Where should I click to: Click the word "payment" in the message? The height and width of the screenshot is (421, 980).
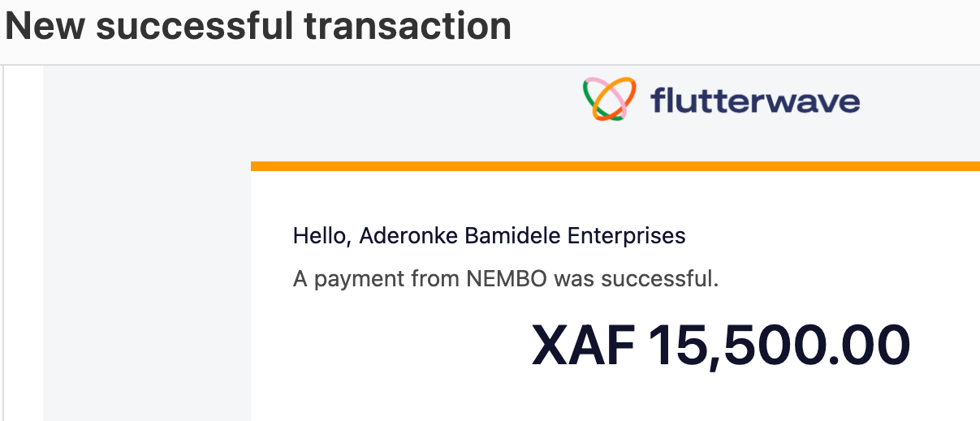pos(360,280)
